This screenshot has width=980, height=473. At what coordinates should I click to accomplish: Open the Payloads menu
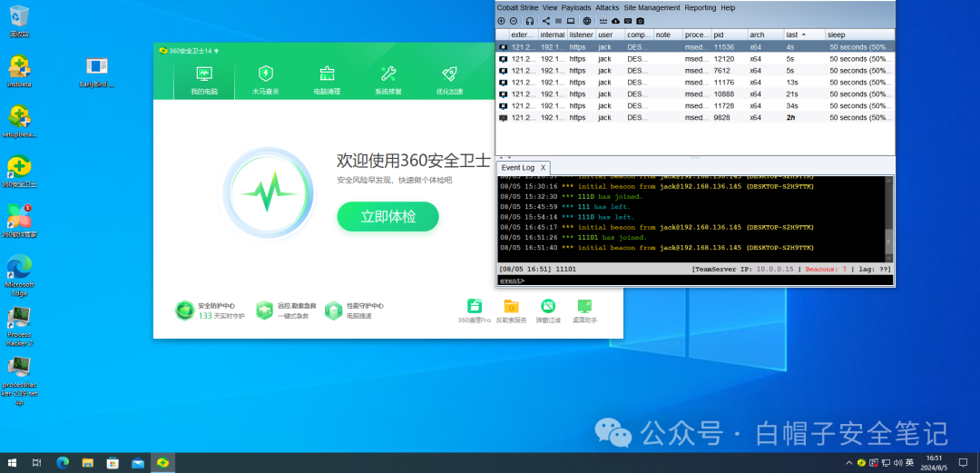(x=575, y=8)
